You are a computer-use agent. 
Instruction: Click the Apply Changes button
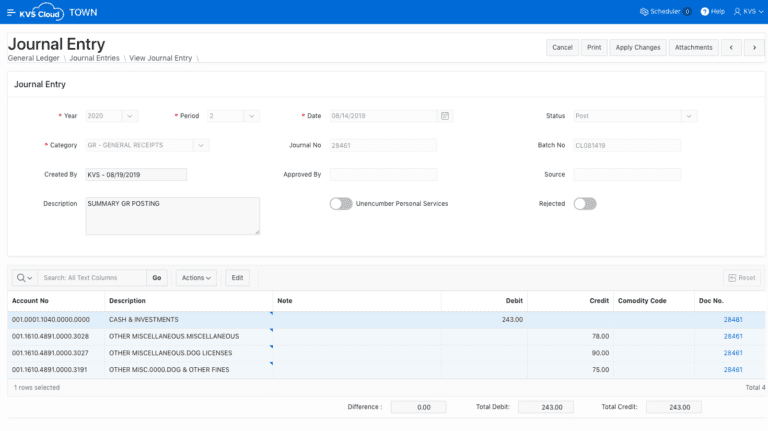[637, 47]
